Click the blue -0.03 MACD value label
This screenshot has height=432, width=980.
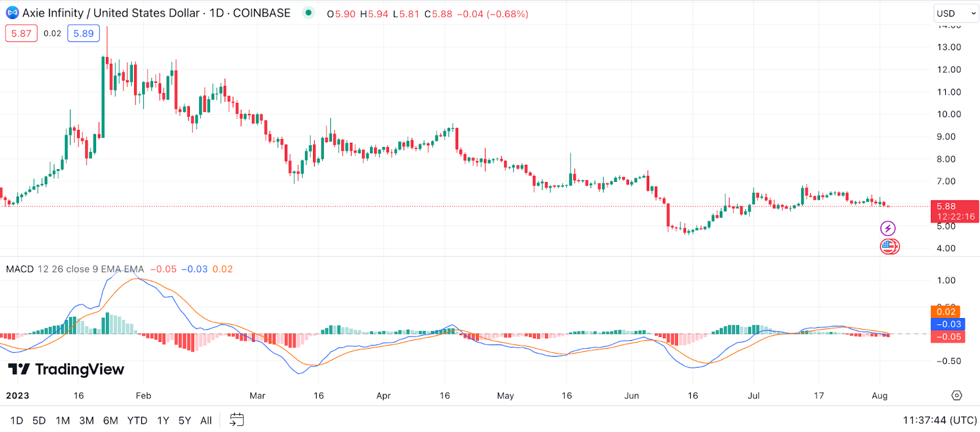click(948, 324)
